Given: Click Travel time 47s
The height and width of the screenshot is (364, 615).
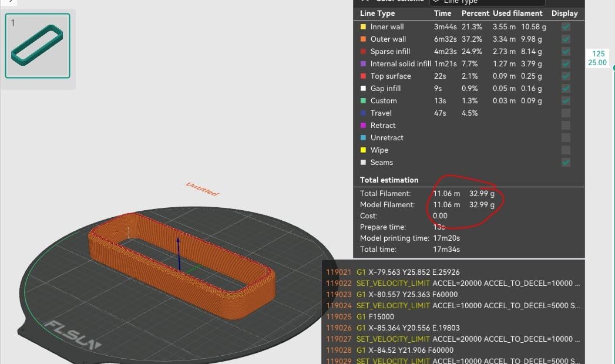Looking at the screenshot, I should point(440,113).
